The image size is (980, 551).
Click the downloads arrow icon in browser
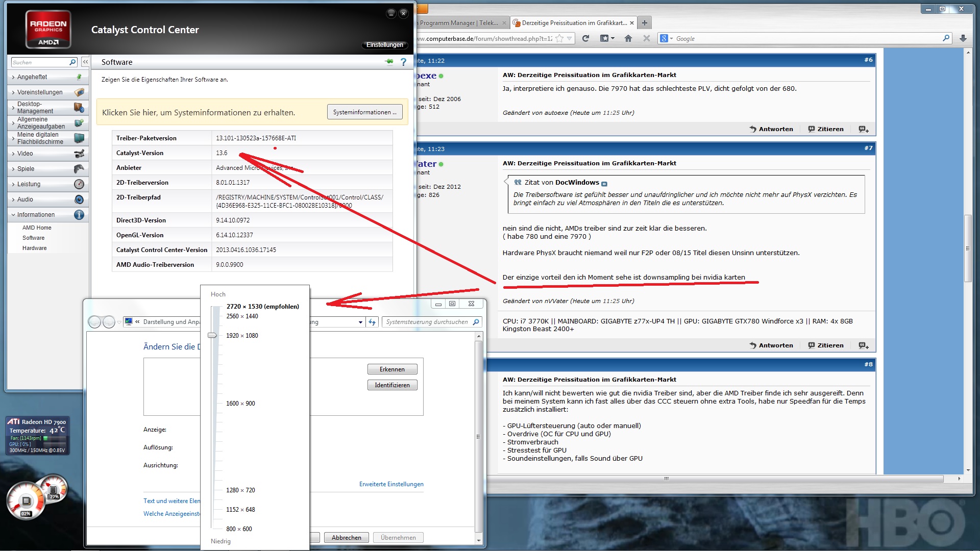963,38
